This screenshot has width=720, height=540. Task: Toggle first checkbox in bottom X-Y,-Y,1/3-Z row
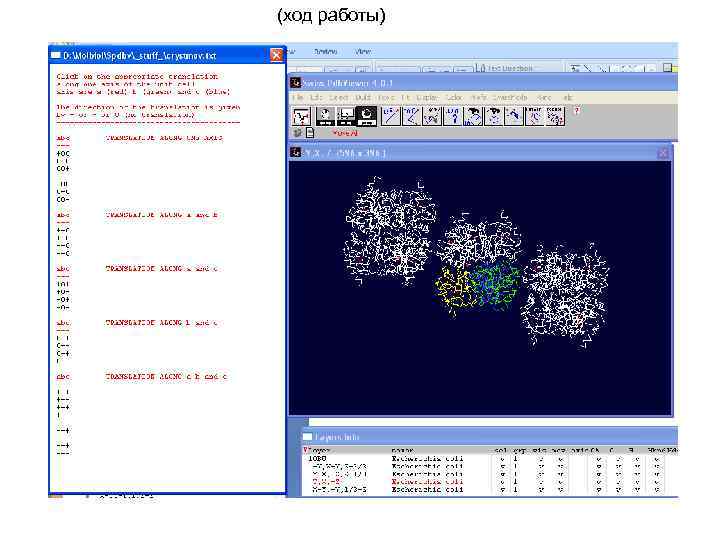click(502, 490)
